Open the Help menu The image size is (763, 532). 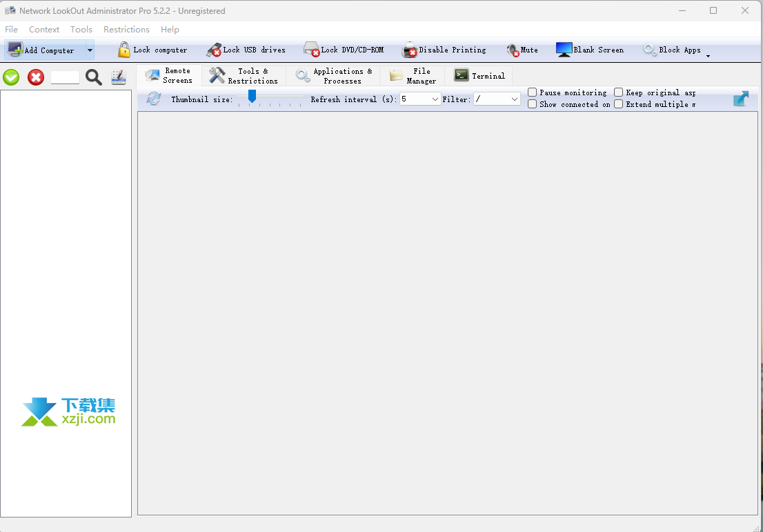[x=170, y=29]
